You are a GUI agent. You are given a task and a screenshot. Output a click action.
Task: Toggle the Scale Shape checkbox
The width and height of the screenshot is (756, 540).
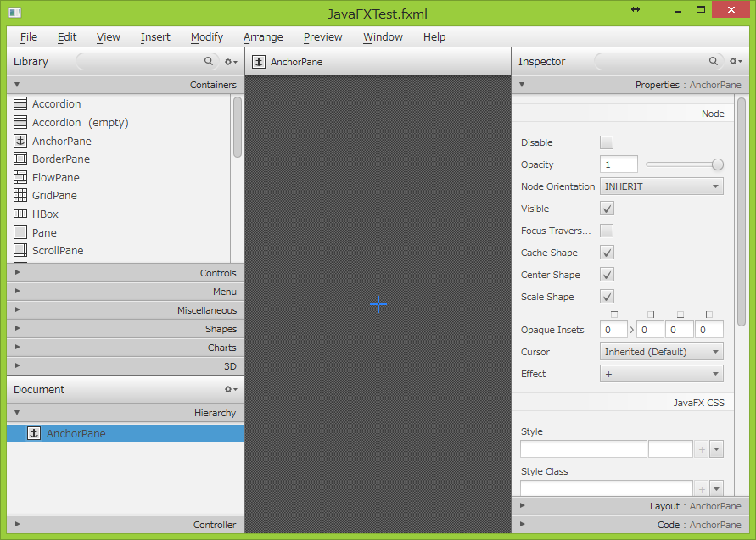tap(607, 297)
